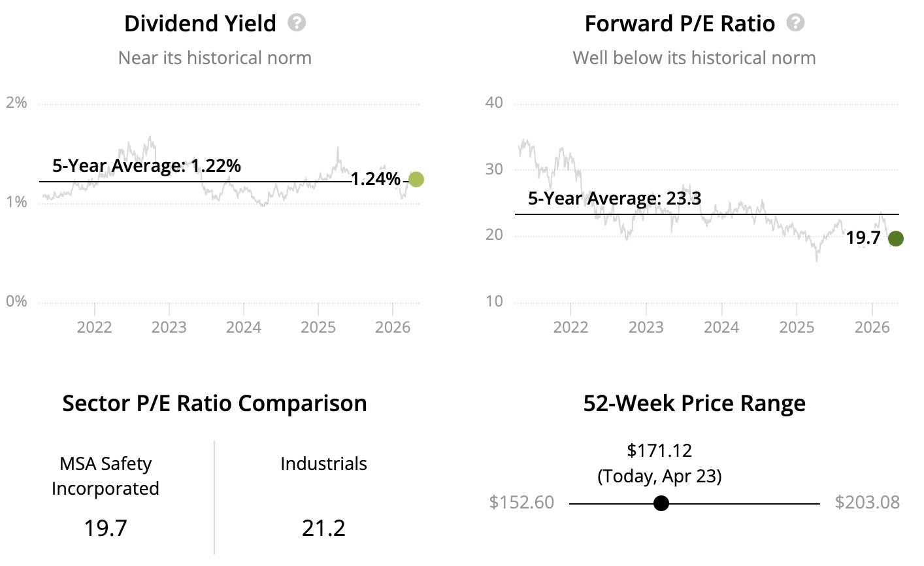Click "Near its historical norm" subtitle
924x566 pixels.
[x=214, y=58]
